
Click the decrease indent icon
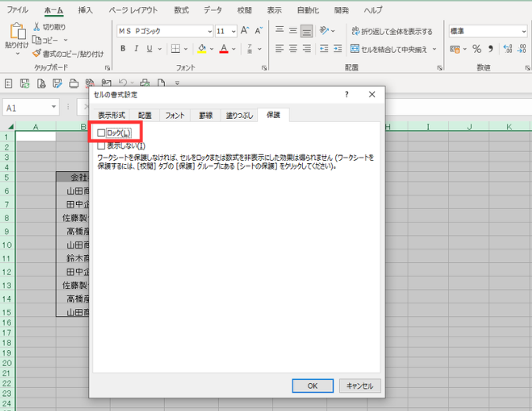coord(324,49)
